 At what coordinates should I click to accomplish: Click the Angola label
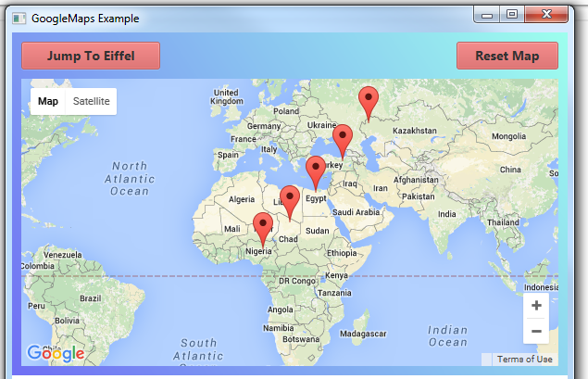point(281,310)
